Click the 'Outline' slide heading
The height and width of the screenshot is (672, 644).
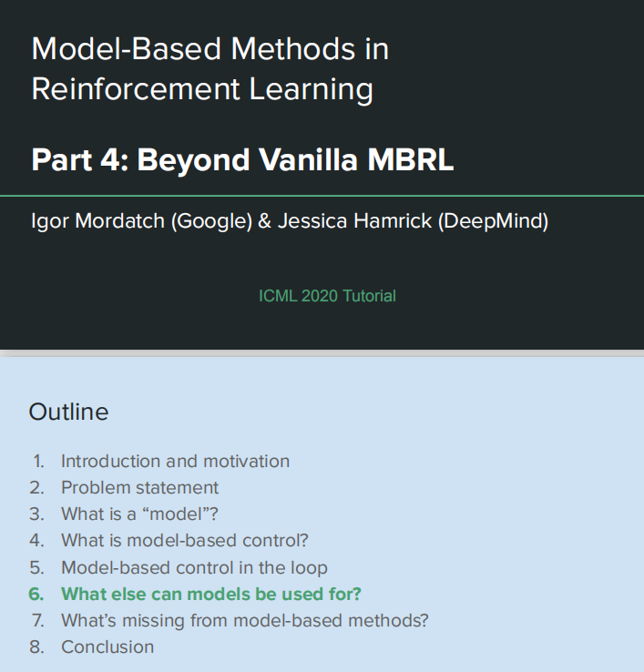[68, 412]
